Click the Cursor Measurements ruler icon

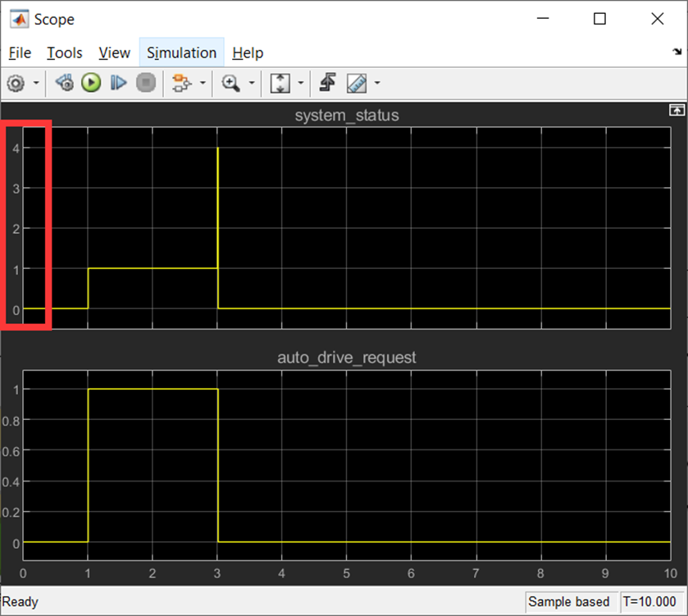pyautogui.click(x=357, y=83)
